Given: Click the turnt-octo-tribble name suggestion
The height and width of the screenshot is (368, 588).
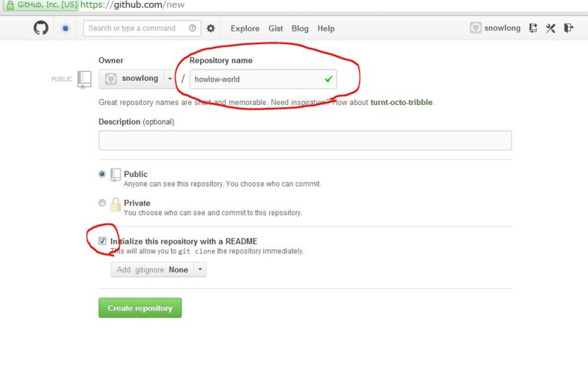Looking at the screenshot, I should pyautogui.click(x=401, y=102).
